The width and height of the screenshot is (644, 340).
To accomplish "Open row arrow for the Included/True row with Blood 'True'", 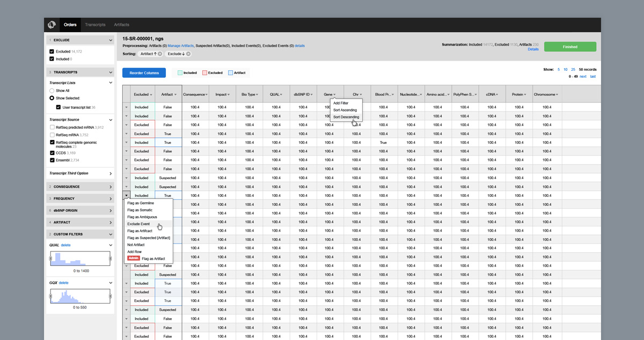I will (127, 143).
